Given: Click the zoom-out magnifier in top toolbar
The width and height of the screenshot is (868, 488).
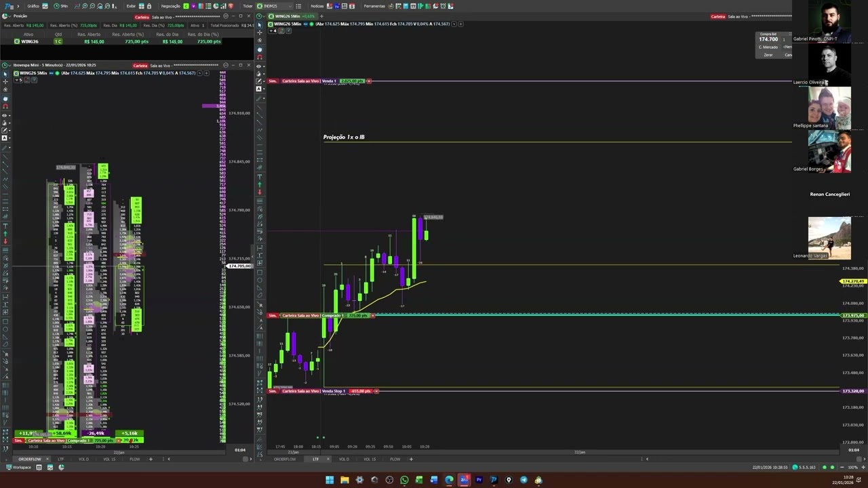Looking at the screenshot, I should click(92, 6).
